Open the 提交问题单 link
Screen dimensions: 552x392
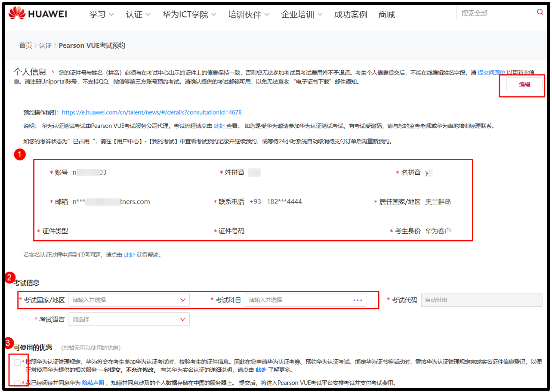coord(491,73)
